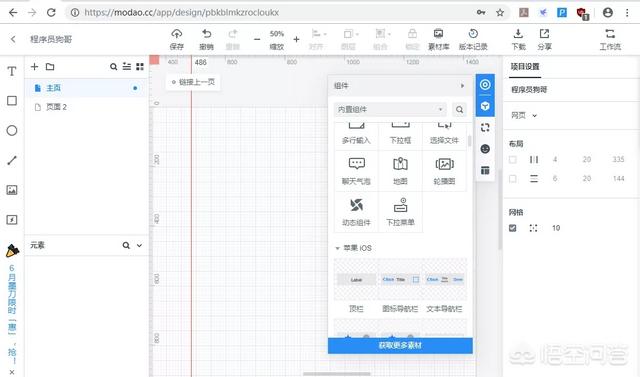Open the align (对齐) dropdown
Viewport: 640px width, 377px height.
click(318, 39)
